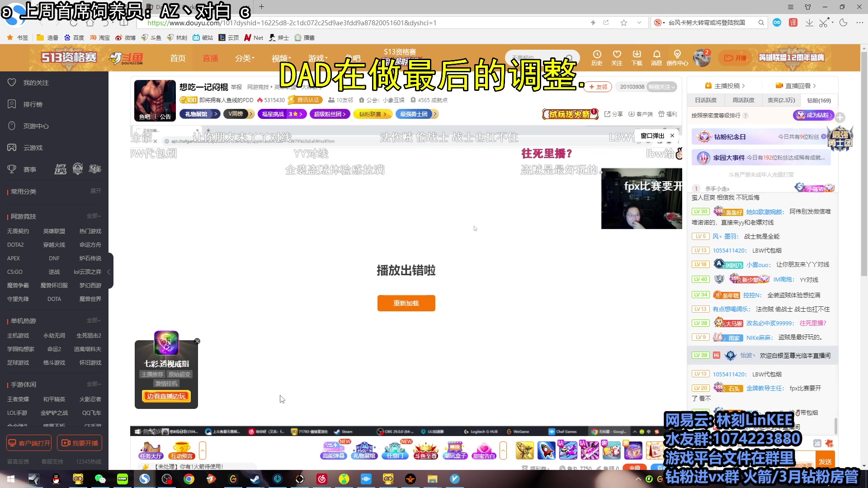Open 斗鱼至尊 crown icon
Image resolution: width=868 pixels, height=488 pixels.
tap(426, 450)
